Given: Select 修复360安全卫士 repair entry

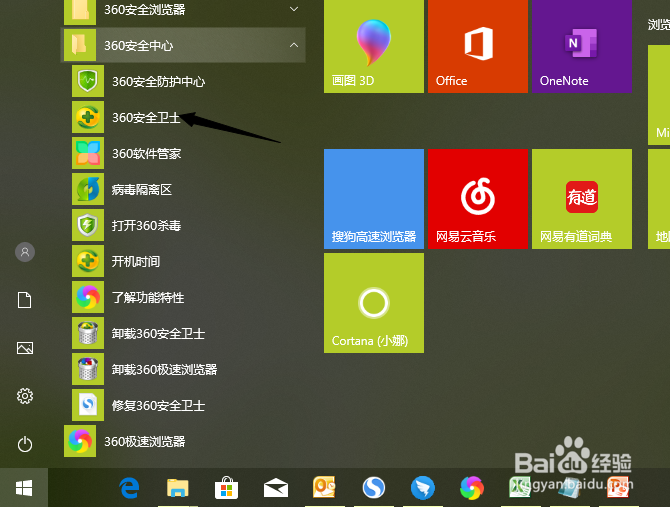Looking at the screenshot, I should coord(184,405).
